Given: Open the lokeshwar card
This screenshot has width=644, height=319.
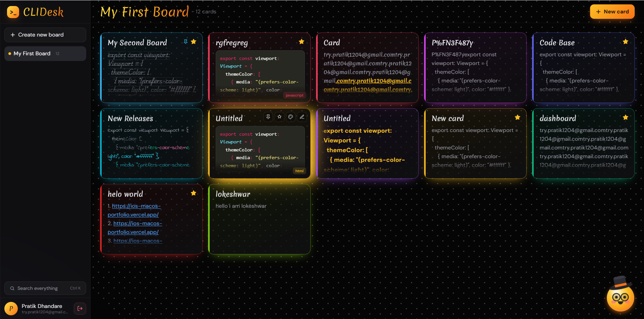Looking at the screenshot, I should point(259,219).
